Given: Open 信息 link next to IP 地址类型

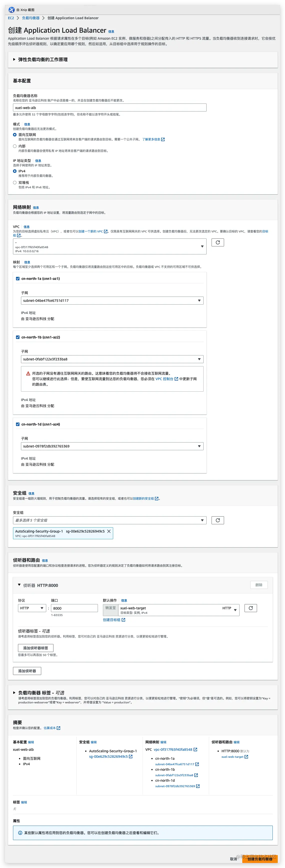Looking at the screenshot, I should [38, 161].
